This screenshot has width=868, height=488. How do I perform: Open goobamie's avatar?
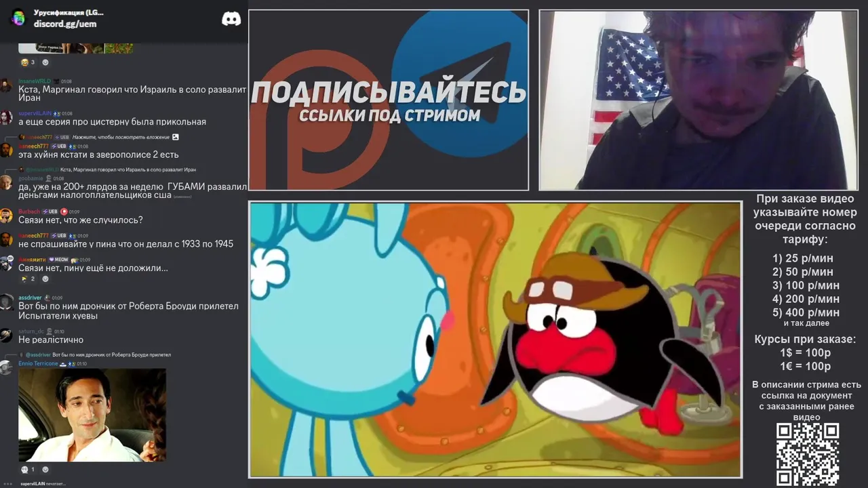tap(6, 182)
